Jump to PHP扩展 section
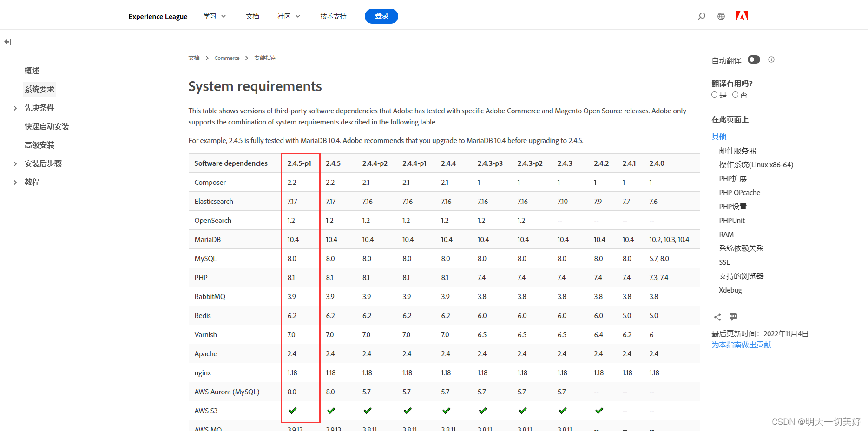This screenshot has width=868, height=431. (733, 178)
